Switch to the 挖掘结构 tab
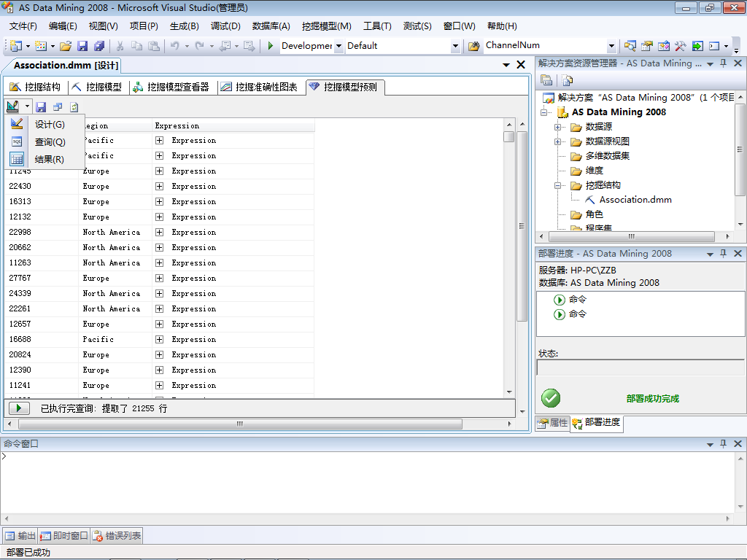This screenshot has height=560, width=747. coord(36,87)
